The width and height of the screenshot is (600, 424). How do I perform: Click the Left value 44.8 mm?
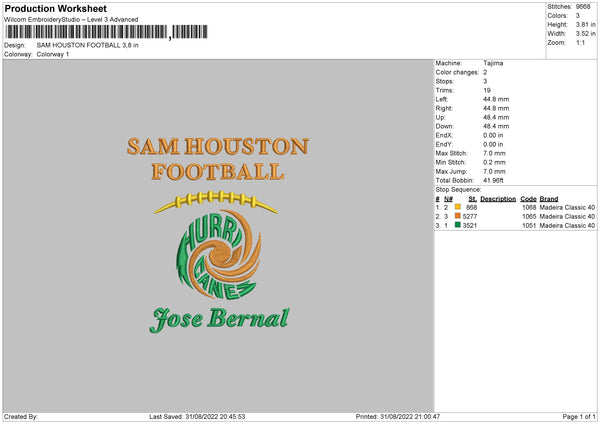coord(496,99)
